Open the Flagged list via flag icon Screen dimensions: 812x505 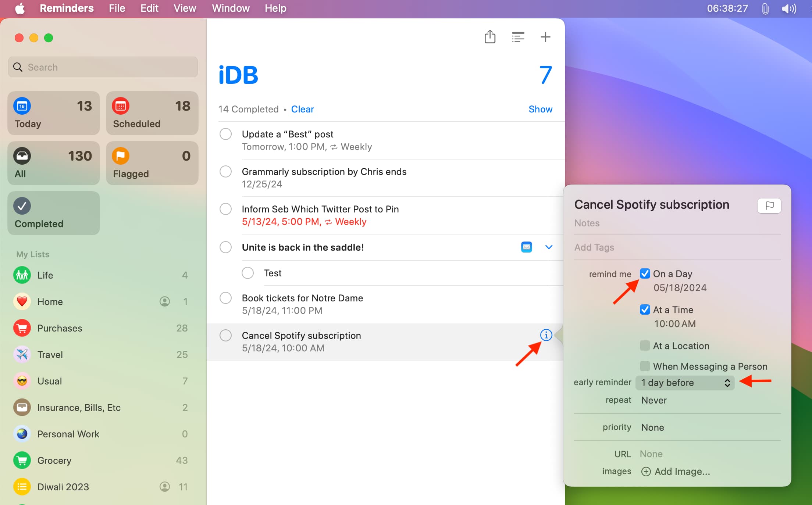(120, 156)
